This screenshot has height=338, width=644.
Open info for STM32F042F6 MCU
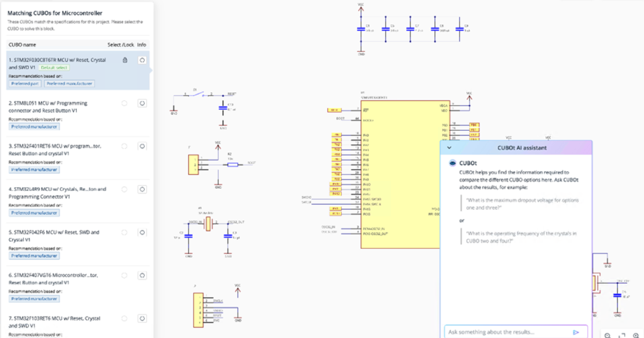[142, 232]
